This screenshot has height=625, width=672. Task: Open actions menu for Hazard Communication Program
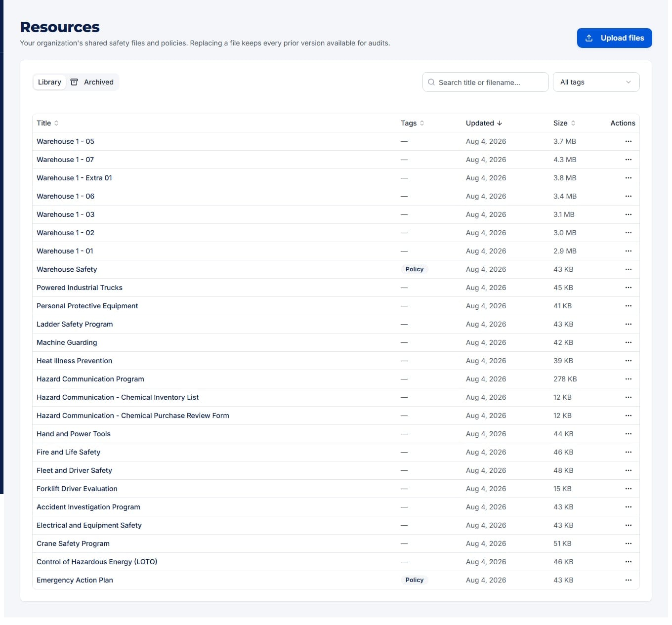click(x=628, y=379)
